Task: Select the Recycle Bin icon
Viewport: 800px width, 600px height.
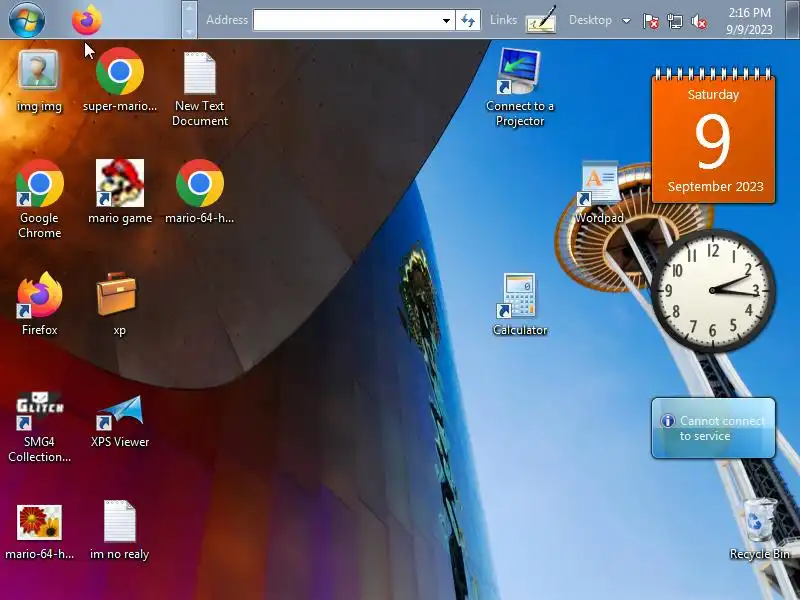Action: coord(760,529)
